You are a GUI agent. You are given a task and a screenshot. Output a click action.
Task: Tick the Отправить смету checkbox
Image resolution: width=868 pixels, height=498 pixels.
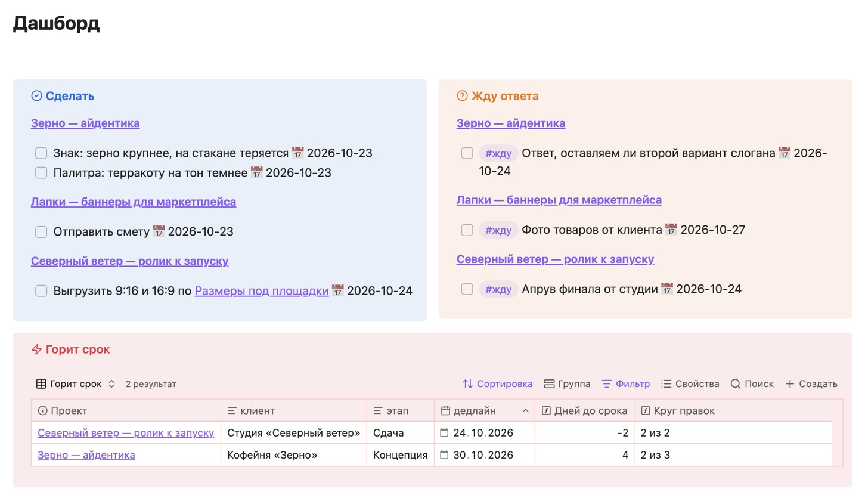(41, 232)
